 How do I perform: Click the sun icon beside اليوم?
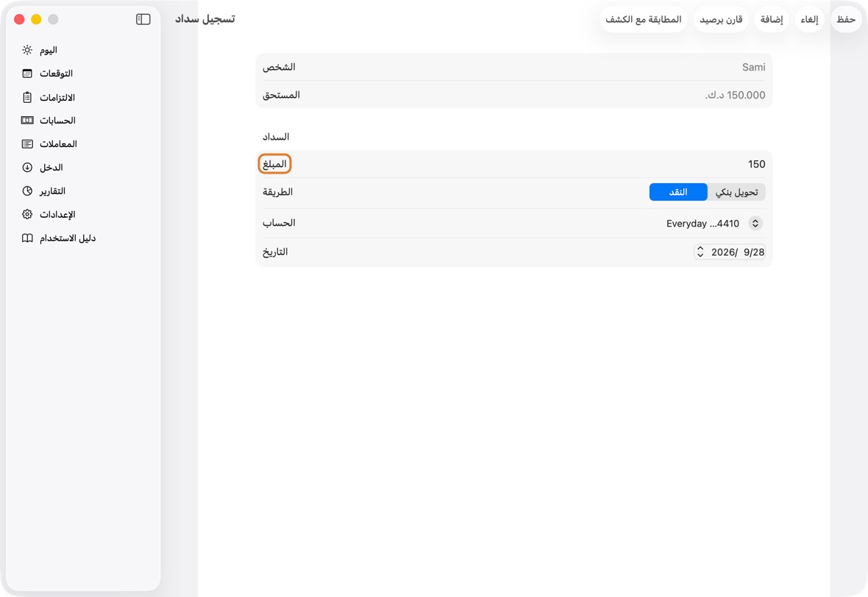[27, 50]
